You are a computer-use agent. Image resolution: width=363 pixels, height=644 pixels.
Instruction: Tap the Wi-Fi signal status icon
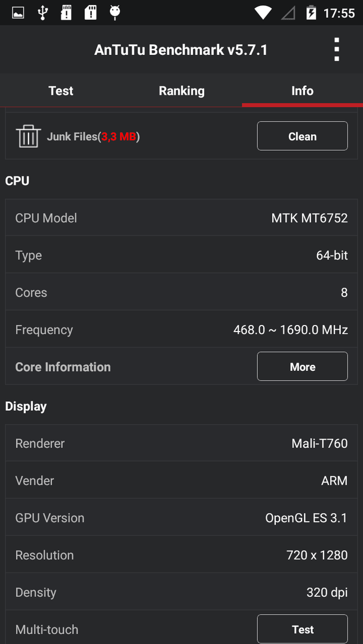263,13
